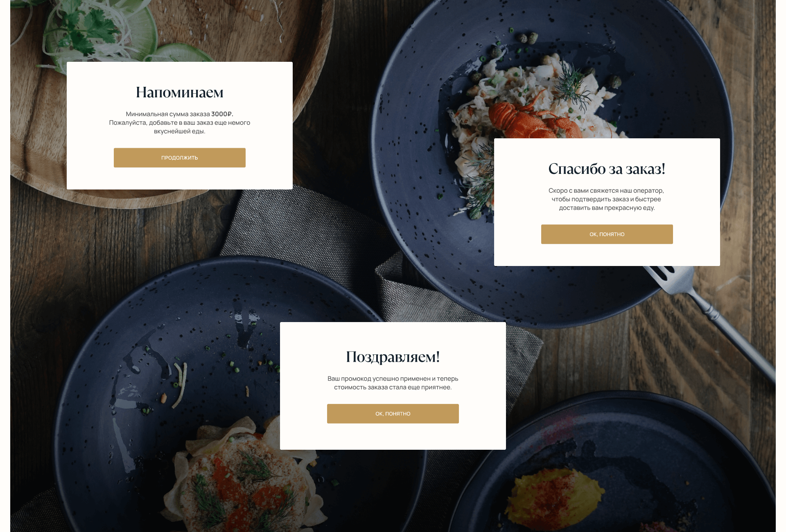Click the bold 3000₽ minimum amount
Screen dimensions: 786x532
coord(222,114)
